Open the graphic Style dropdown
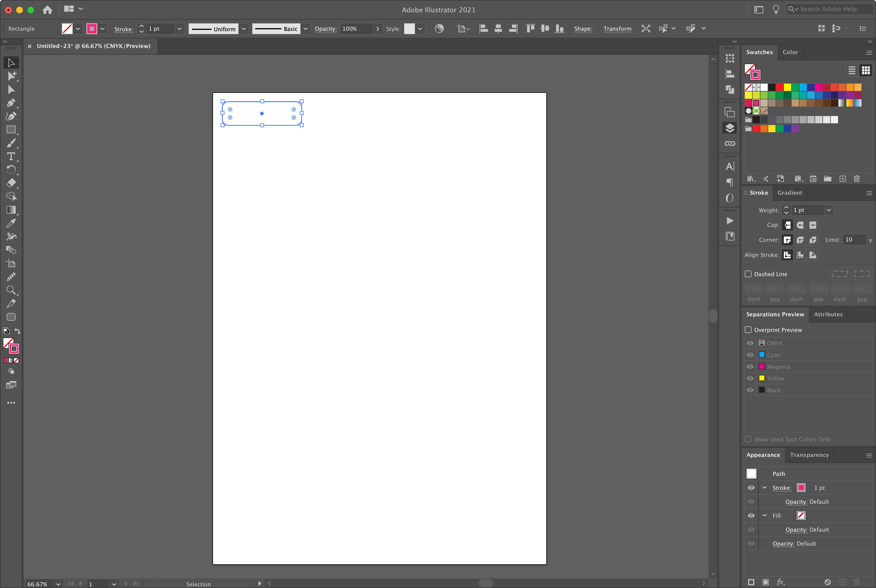 click(420, 28)
